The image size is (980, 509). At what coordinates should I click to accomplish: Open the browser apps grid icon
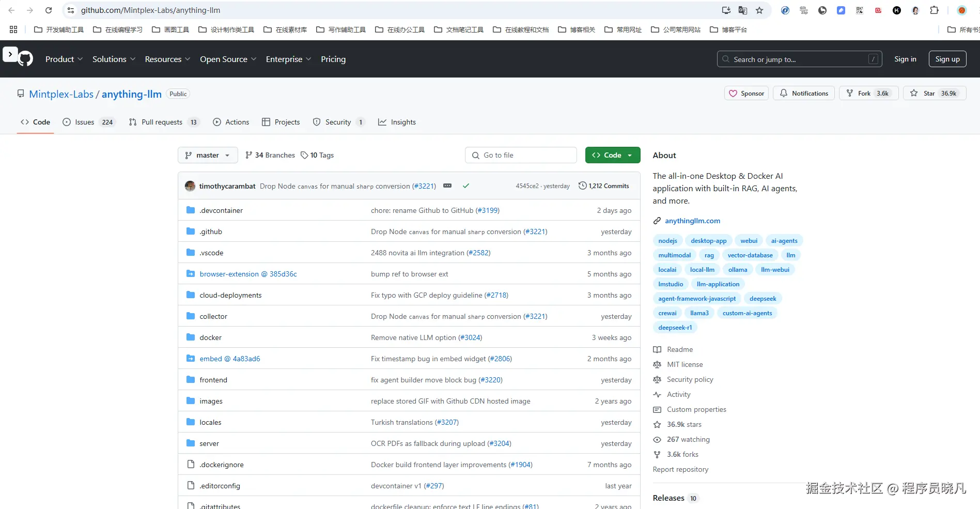click(x=13, y=29)
